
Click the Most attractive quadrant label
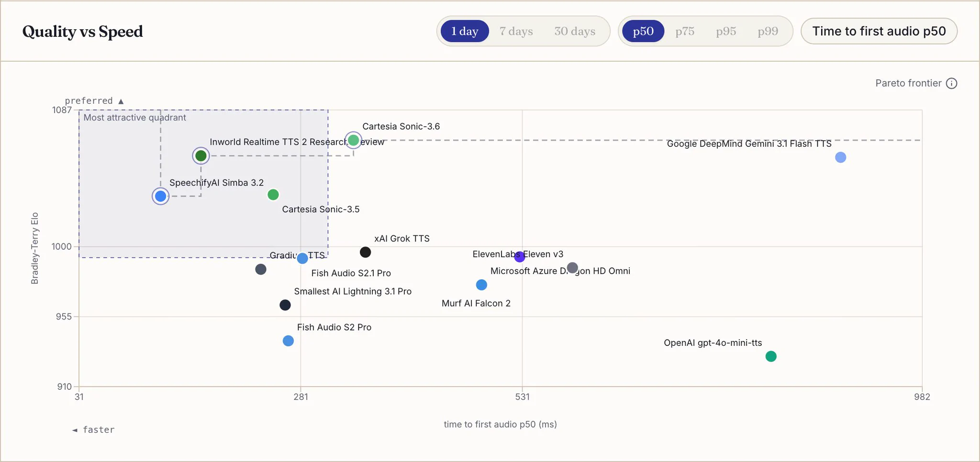click(x=135, y=118)
